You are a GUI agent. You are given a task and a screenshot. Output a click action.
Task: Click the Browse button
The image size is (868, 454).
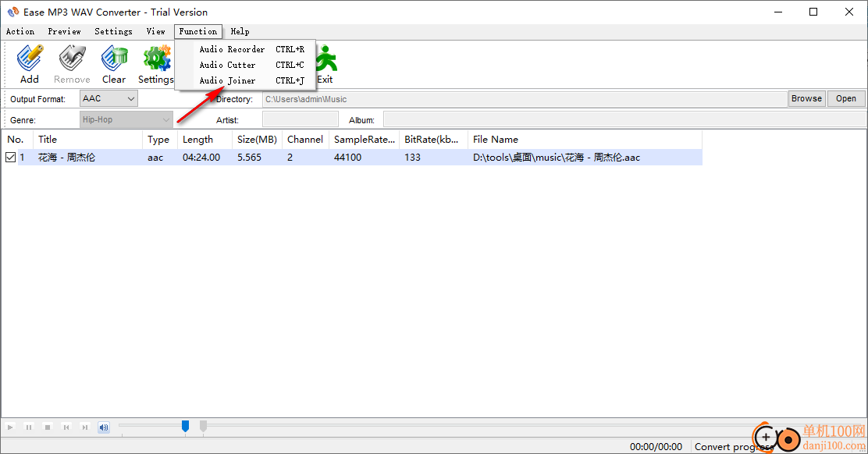[x=806, y=98]
